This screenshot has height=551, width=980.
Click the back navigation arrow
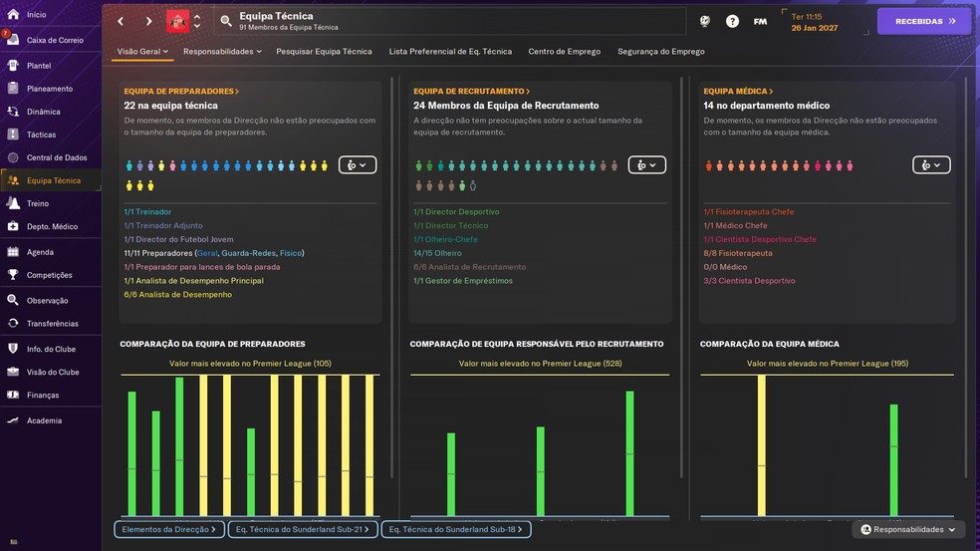(x=121, y=21)
